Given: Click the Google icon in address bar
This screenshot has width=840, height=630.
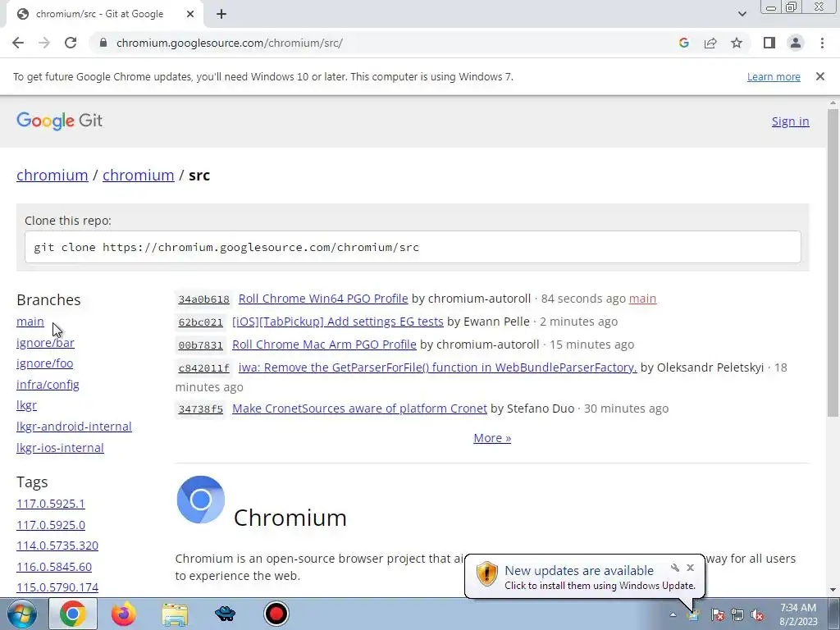Looking at the screenshot, I should point(683,43).
